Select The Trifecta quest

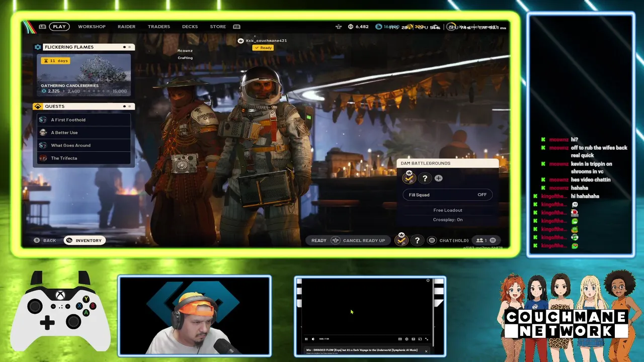coord(84,158)
